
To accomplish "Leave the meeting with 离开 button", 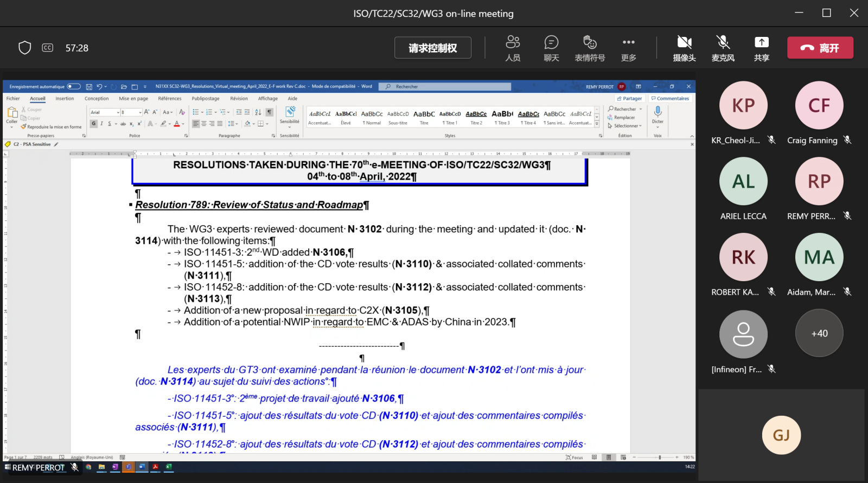I will tap(820, 48).
